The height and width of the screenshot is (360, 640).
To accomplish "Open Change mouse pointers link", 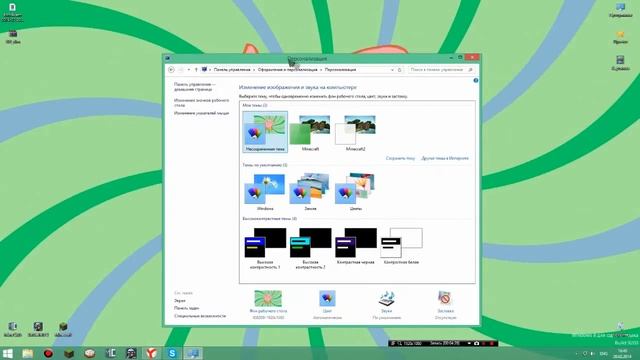I will [x=202, y=113].
